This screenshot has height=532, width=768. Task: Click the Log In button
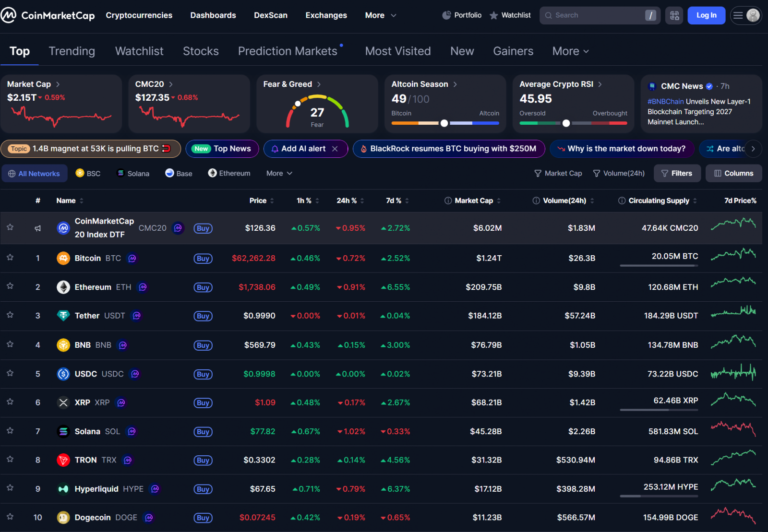pos(707,15)
